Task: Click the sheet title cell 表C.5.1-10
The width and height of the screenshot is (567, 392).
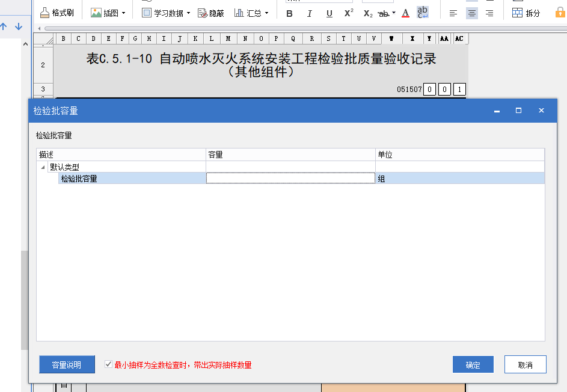Action: point(261,65)
